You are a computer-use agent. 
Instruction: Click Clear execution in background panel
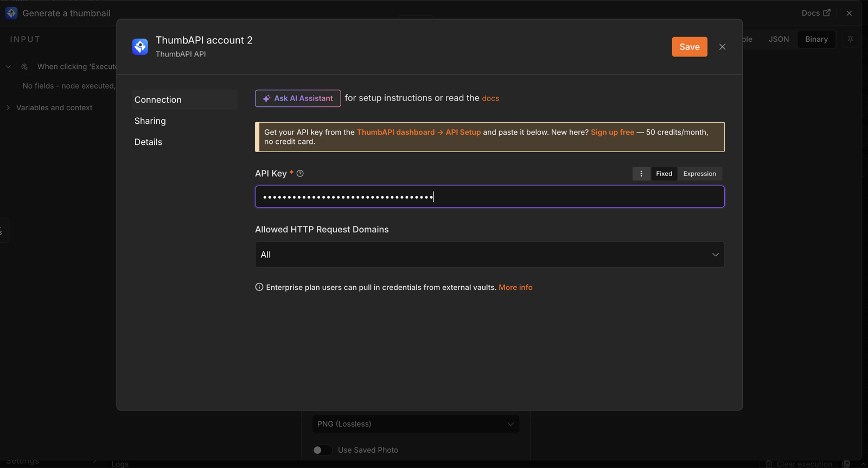[799, 464]
